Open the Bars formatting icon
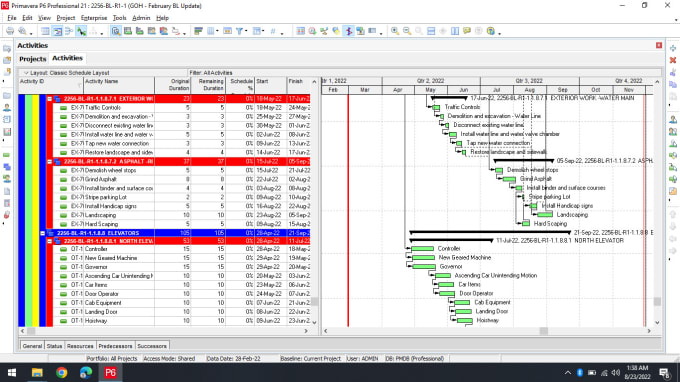680x382 pixels. tap(198, 31)
